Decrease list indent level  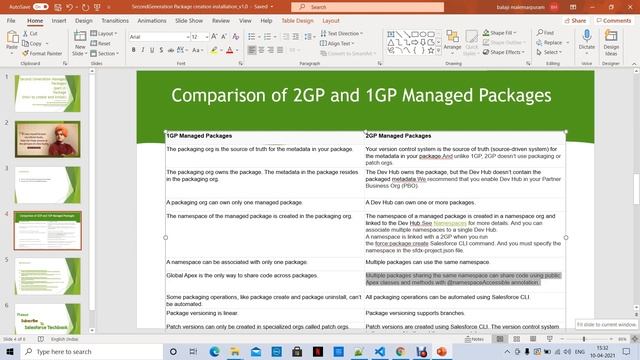pyautogui.click(x=286, y=37)
